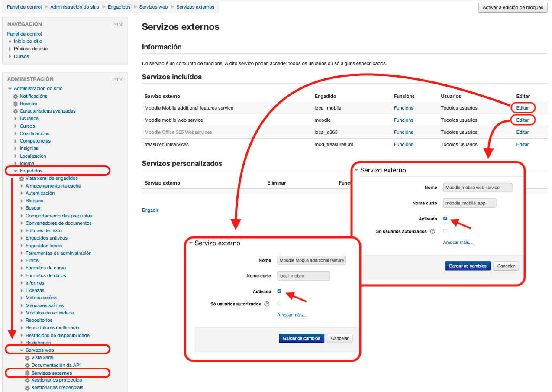Click gear icon beside Documentación da API
Image resolution: width=552 pixels, height=392 pixels.
pos(27,366)
